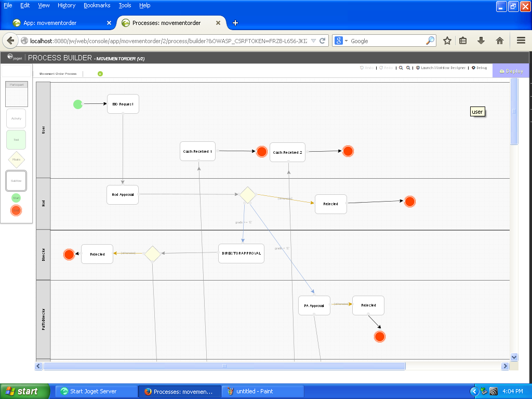Open the URL history dropdown arrow

point(313,41)
